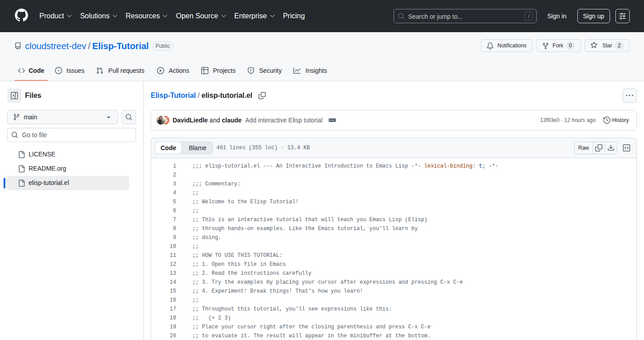
Task: Click the repository icon beside cloudstreet-dev
Action: coord(18,46)
